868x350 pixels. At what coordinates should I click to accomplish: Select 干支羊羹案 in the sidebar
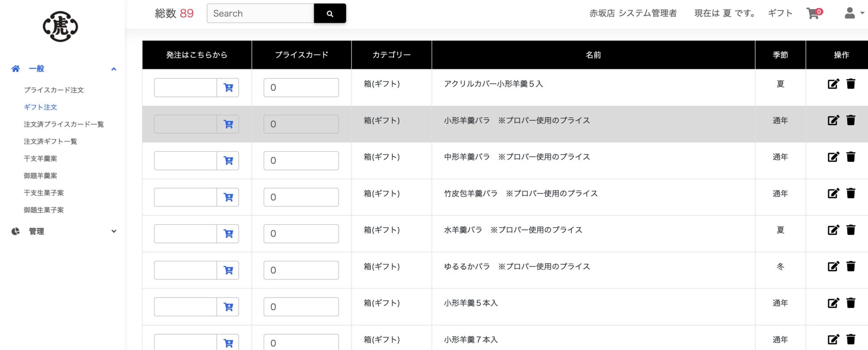pos(44,158)
